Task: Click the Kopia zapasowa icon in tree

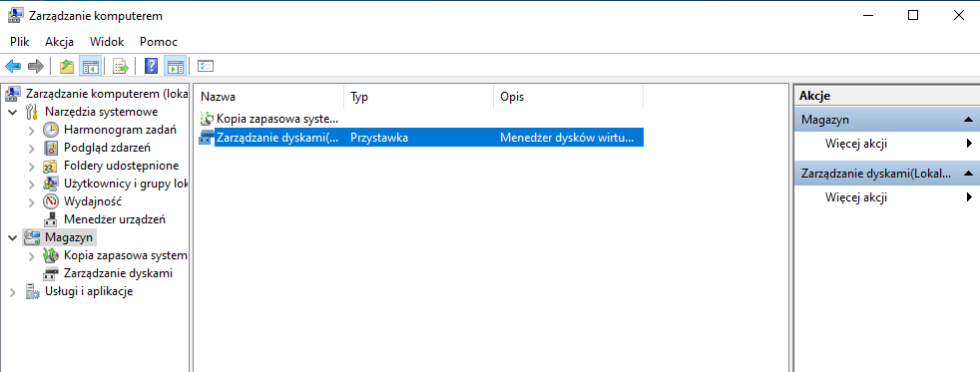Action: click(51, 255)
